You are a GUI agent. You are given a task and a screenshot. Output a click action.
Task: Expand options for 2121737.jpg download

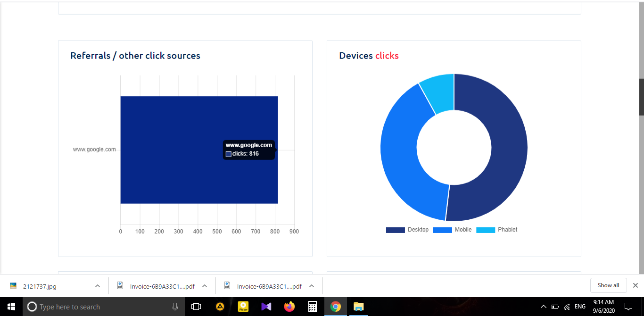[x=98, y=286]
